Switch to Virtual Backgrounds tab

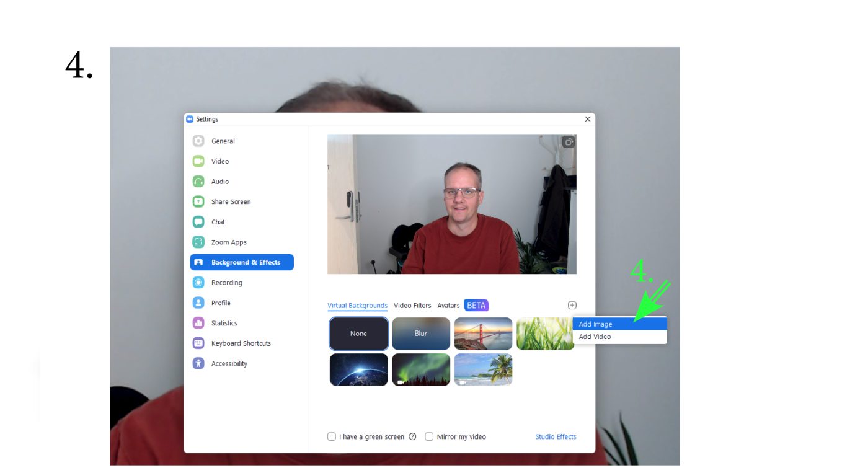(357, 306)
